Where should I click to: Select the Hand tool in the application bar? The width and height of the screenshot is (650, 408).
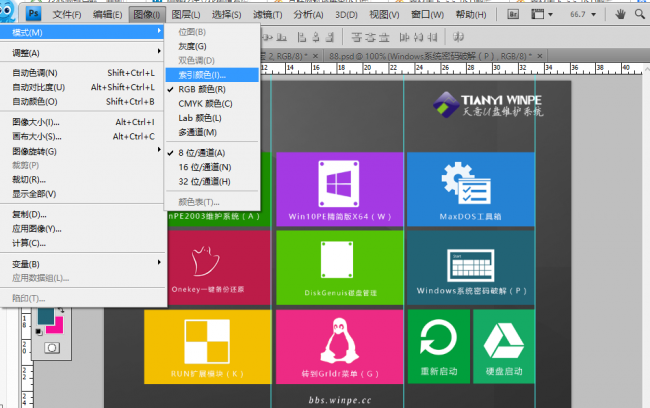coord(620,15)
